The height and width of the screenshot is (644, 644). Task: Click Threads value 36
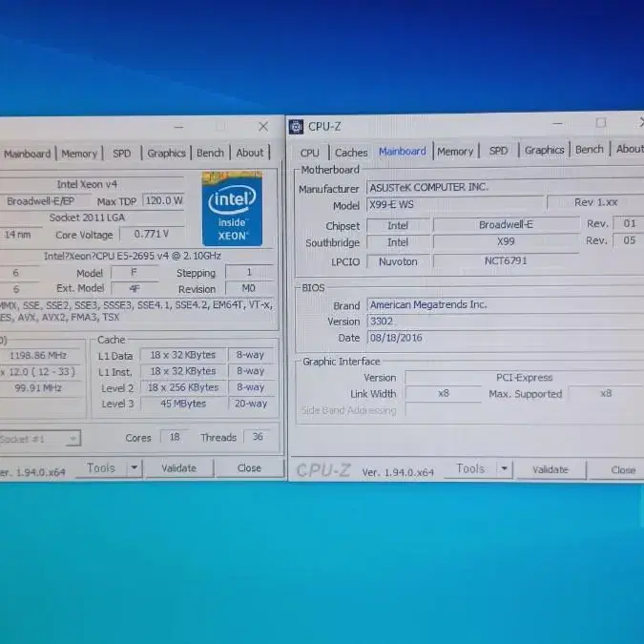pos(258,437)
